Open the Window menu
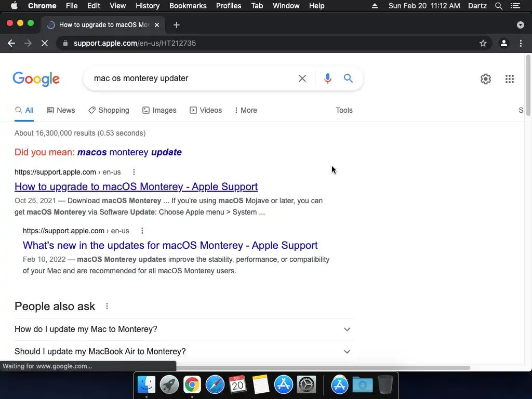Viewport: 532px width, 399px height. [286, 6]
